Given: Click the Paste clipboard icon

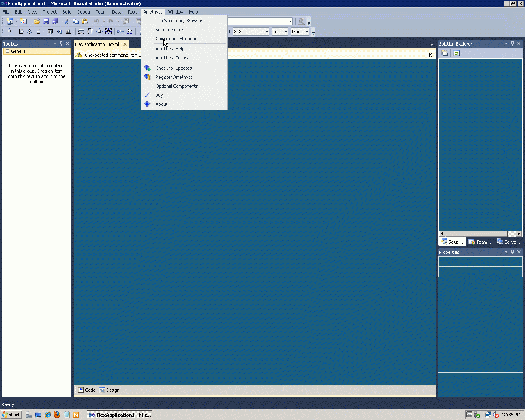Looking at the screenshot, I should pyautogui.click(x=84, y=21).
